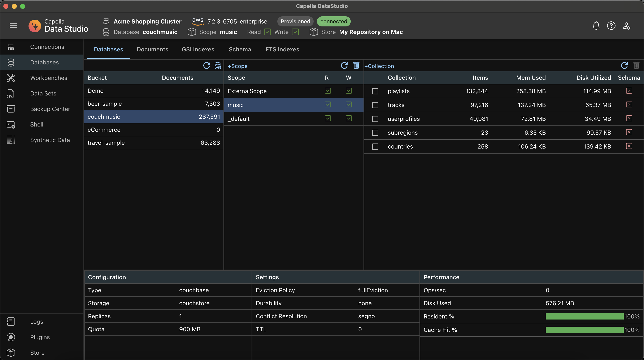Select the travel-sample bucket row
Screen dimensions: 644x360
point(153,143)
